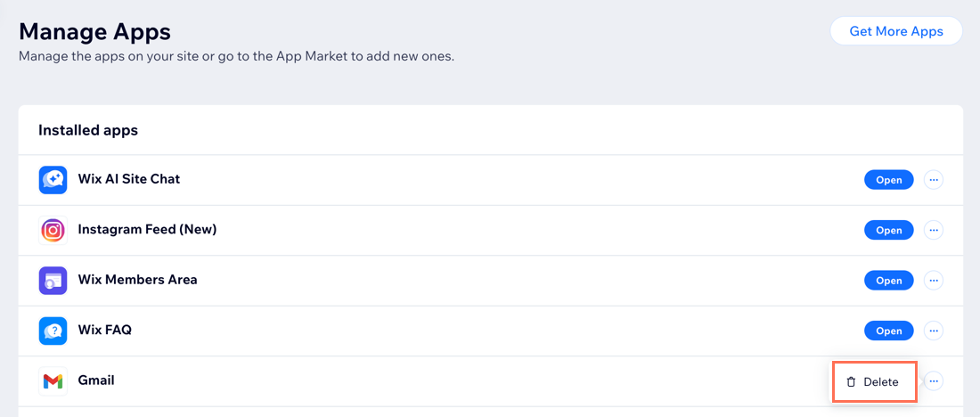Open the Wix FAQ app
980x417 pixels.
(x=889, y=331)
